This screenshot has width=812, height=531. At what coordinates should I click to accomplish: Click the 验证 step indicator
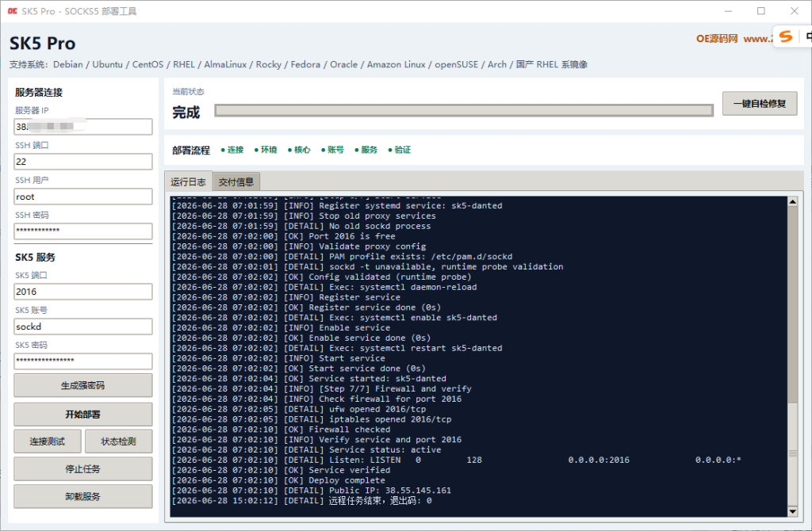[x=400, y=150]
